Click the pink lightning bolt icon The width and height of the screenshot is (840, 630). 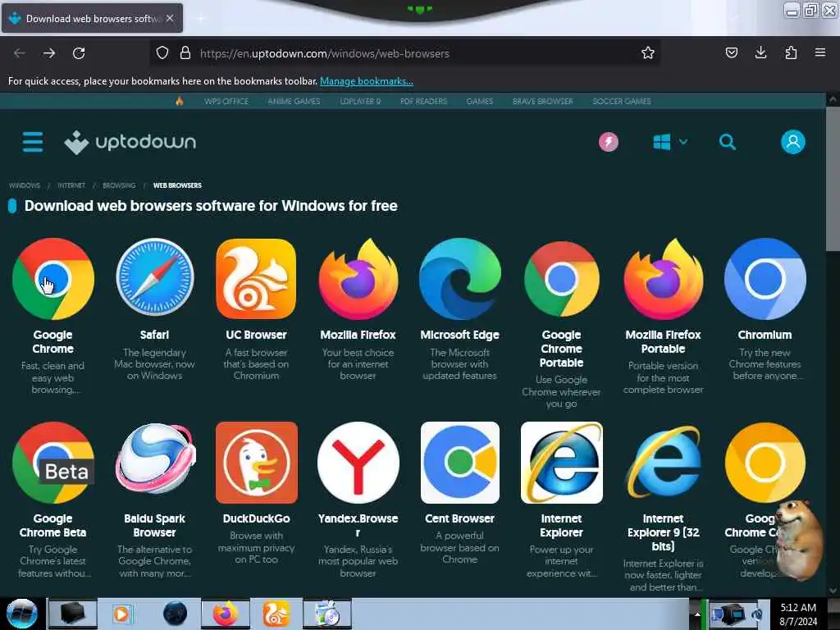pyautogui.click(x=609, y=142)
